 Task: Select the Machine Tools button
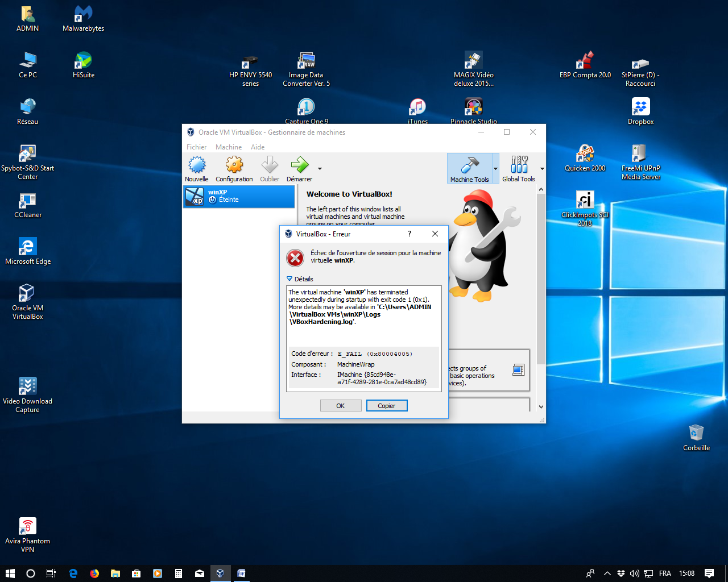(x=469, y=169)
